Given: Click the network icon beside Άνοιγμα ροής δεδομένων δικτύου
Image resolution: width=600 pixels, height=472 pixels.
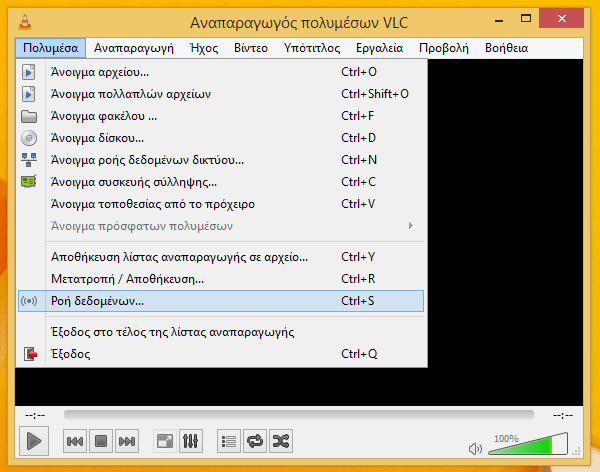Looking at the screenshot, I should coord(29,160).
